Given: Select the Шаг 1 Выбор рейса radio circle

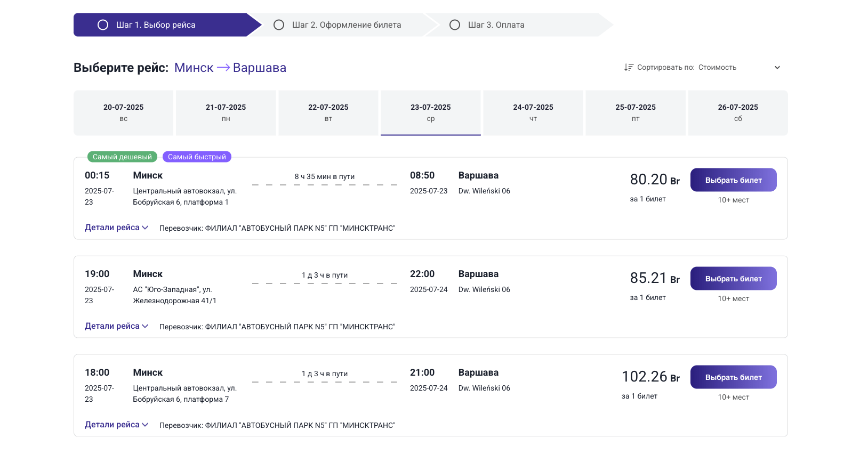Looking at the screenshot, I should (103, 25).
